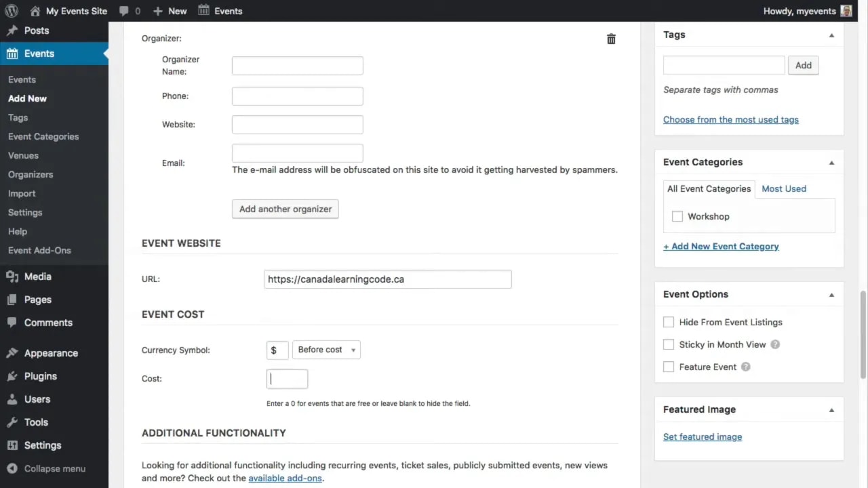The height and width of the screenshot is (488, 868).
Task: Click Add New Event Category link
Action: [x=721, y=246]
